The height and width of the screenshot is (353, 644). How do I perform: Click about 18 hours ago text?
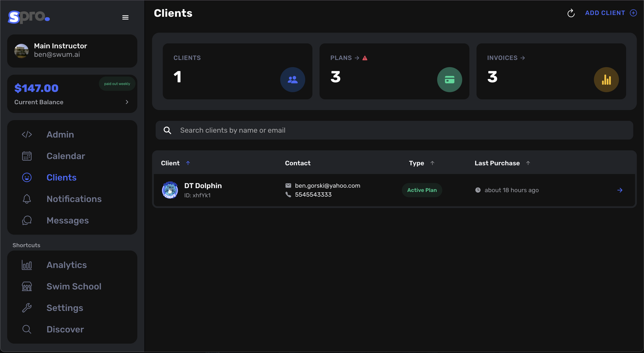[x=512, y=190]
